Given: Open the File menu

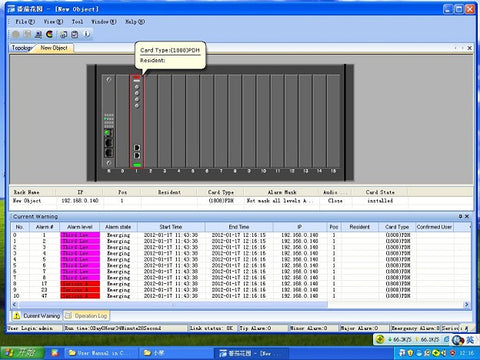Looking at the screenshot, I should click(x=25, y=22).
